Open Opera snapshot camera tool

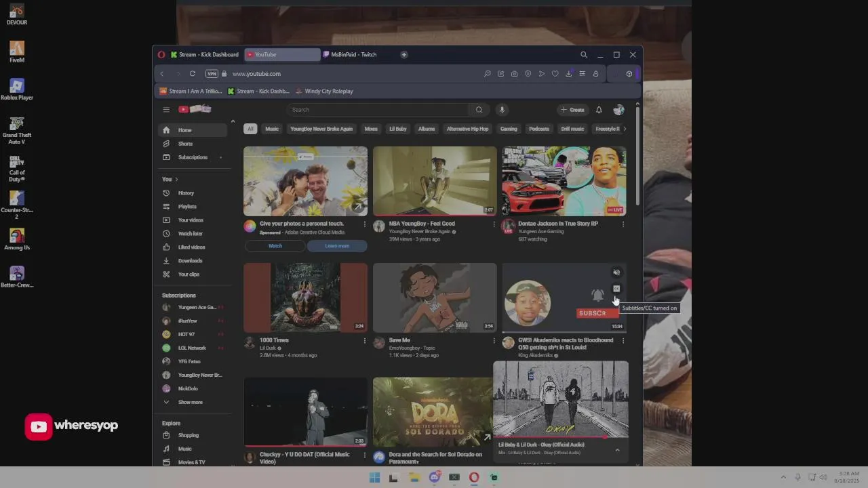[514, 74]
